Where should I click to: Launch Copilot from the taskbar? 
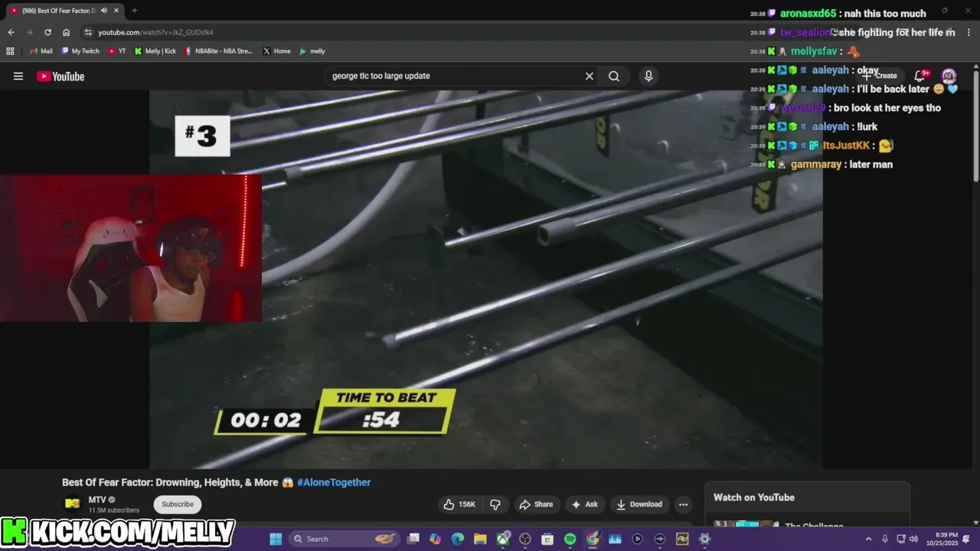436,539
